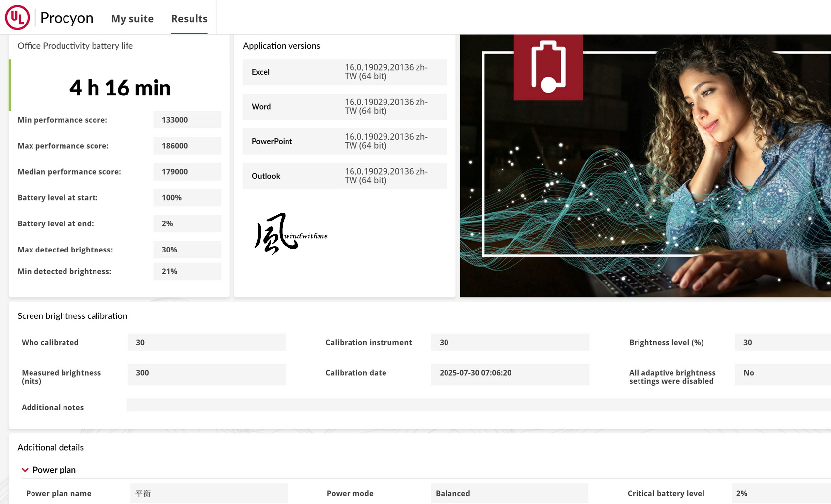Click the Brightness level 30 field

click(783, 343)
